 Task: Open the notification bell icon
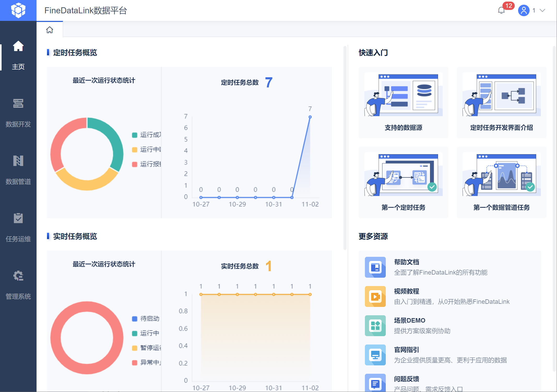tap(501, 10)
